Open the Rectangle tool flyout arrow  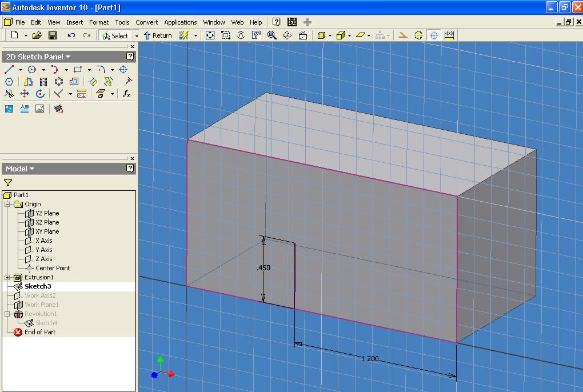[89, 70]
